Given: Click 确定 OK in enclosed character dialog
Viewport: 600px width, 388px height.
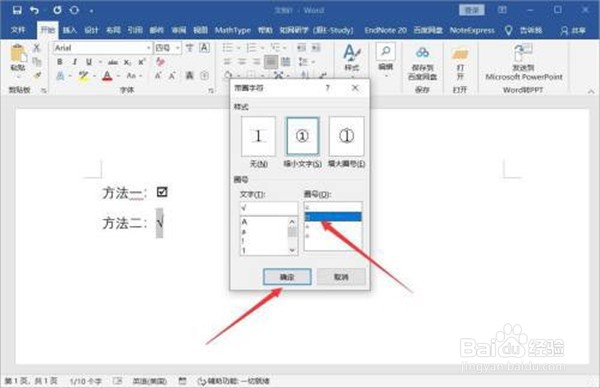Looking at the screenshot, I should point(287,277).
